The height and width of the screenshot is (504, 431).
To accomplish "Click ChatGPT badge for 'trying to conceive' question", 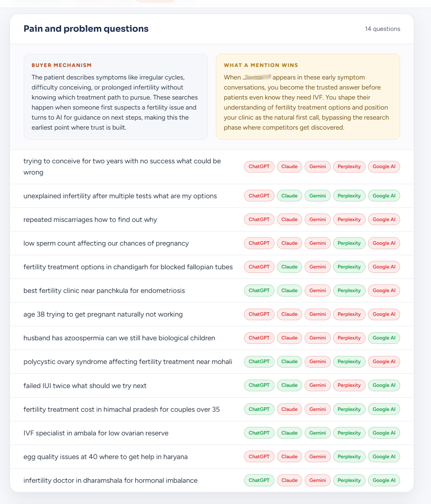I will click(x=259, y=167).
